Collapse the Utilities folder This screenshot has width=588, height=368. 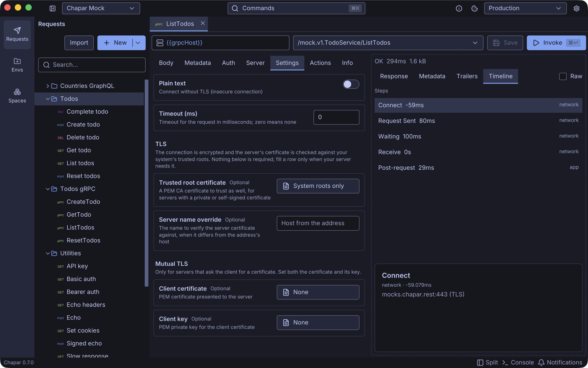47,253
